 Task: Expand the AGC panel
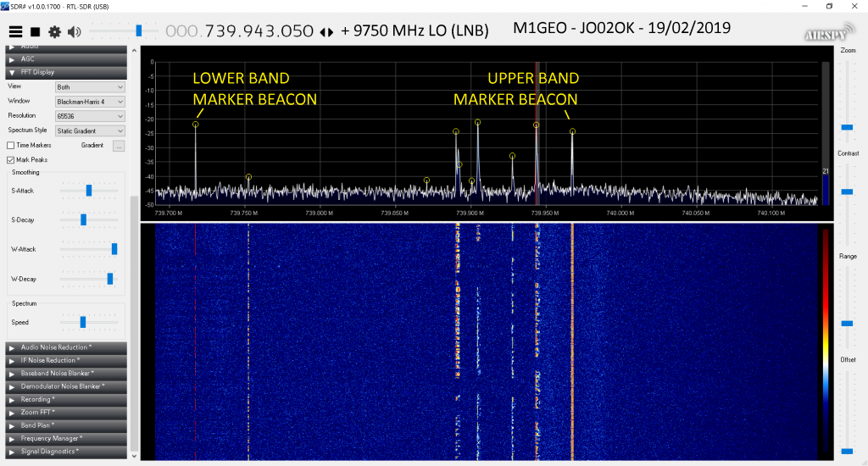point(66,58)
